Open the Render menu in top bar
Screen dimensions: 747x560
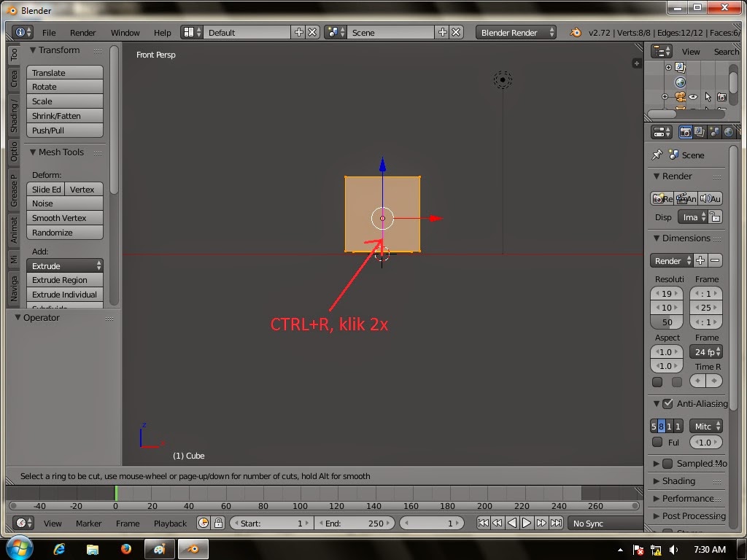pos(82,32)
